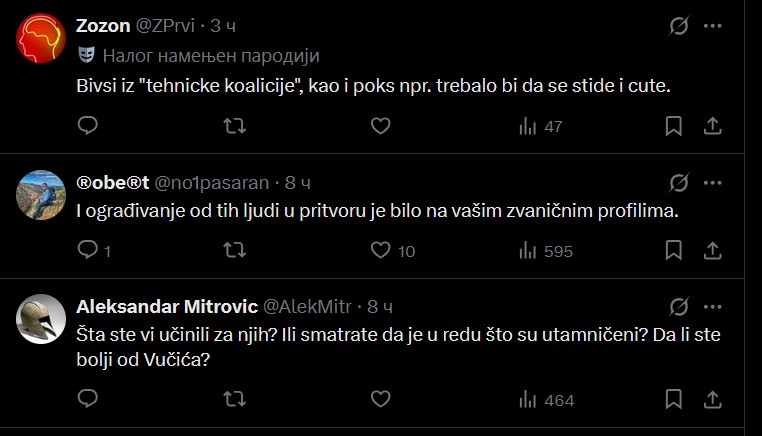762x436 pixels.
Task: Bookmark ®obe®t's tweet
Action: click(x=674, y=251)
